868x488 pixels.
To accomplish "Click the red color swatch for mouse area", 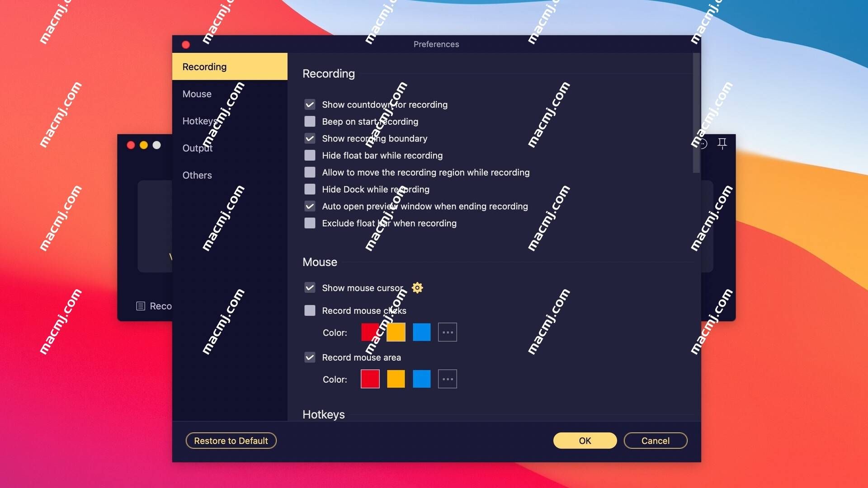I will pyautogui.click(x=370, y=379).
